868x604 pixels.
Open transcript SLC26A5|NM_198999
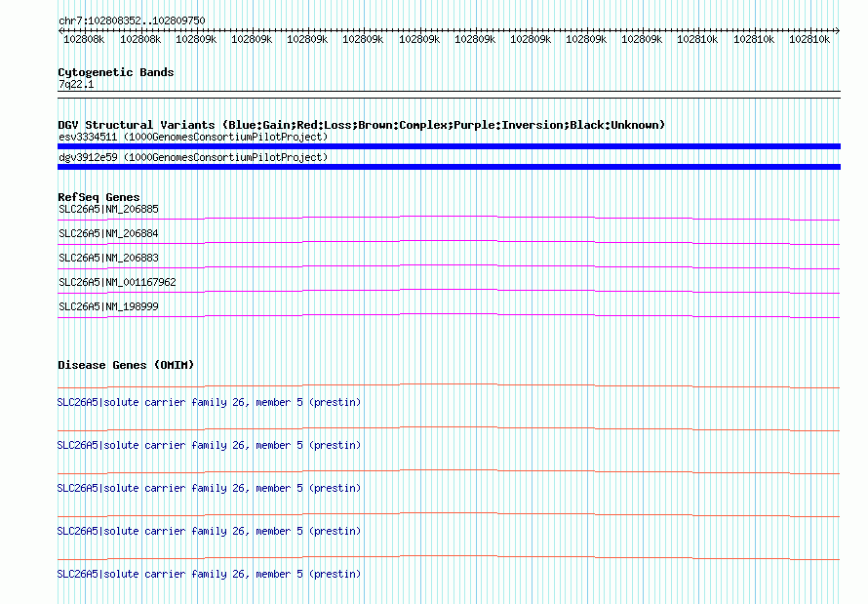click(x=108, y=306)
